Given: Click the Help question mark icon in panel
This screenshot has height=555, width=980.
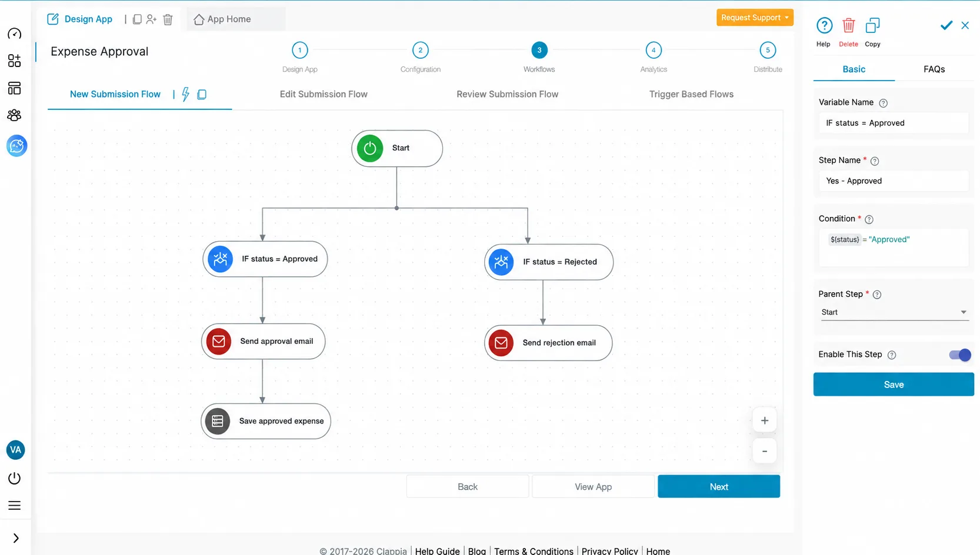Looking at the screenshot, I should [x=824, y=26].
